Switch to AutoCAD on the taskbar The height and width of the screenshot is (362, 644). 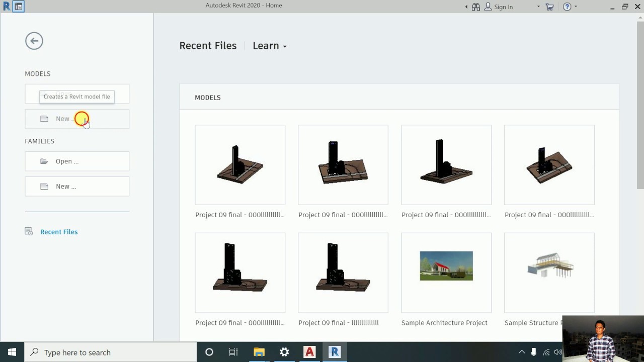[309, 352]
